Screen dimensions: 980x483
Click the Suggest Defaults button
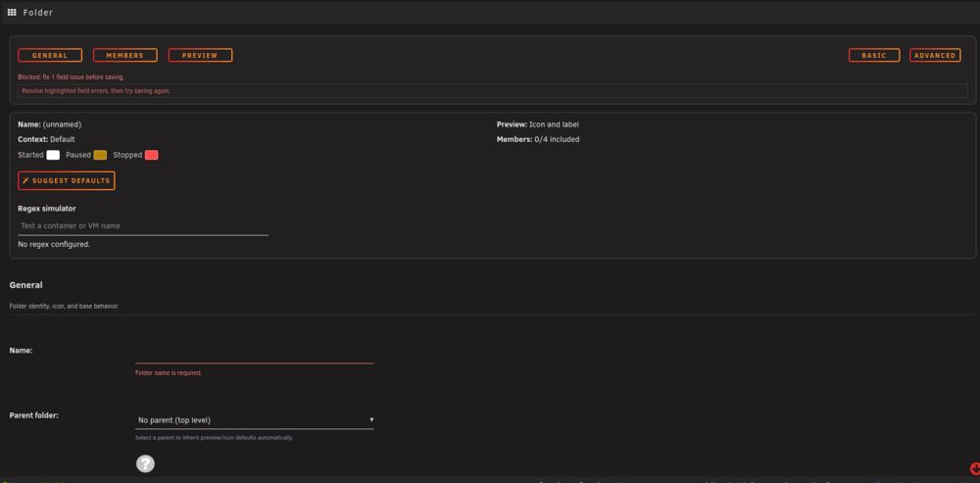[x=67, y=180]
